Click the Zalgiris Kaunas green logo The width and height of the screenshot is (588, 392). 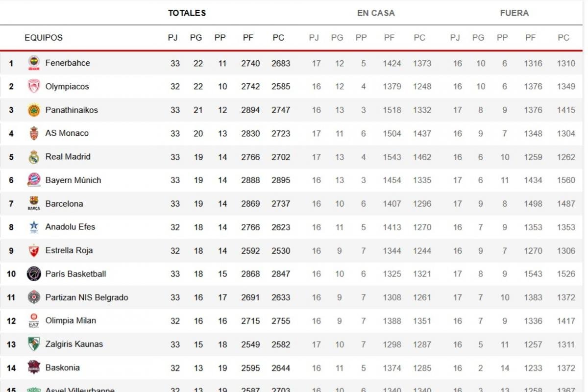34,344
